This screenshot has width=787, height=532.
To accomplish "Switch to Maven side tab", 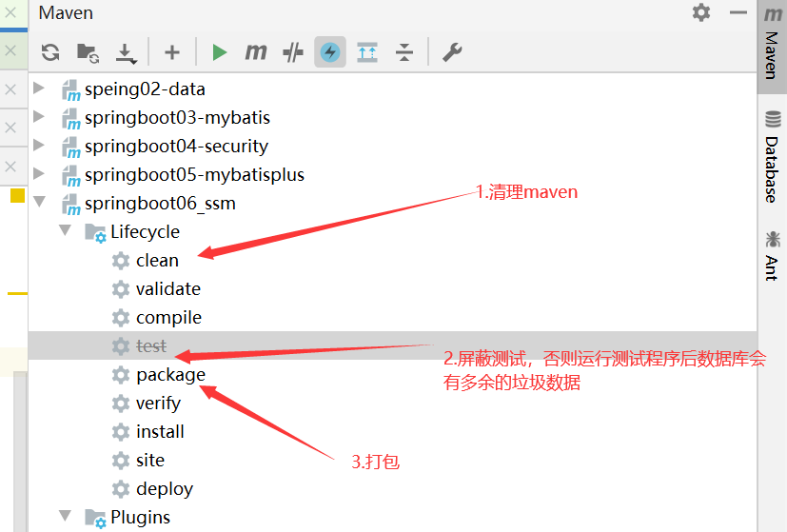I will pos(772,47).
